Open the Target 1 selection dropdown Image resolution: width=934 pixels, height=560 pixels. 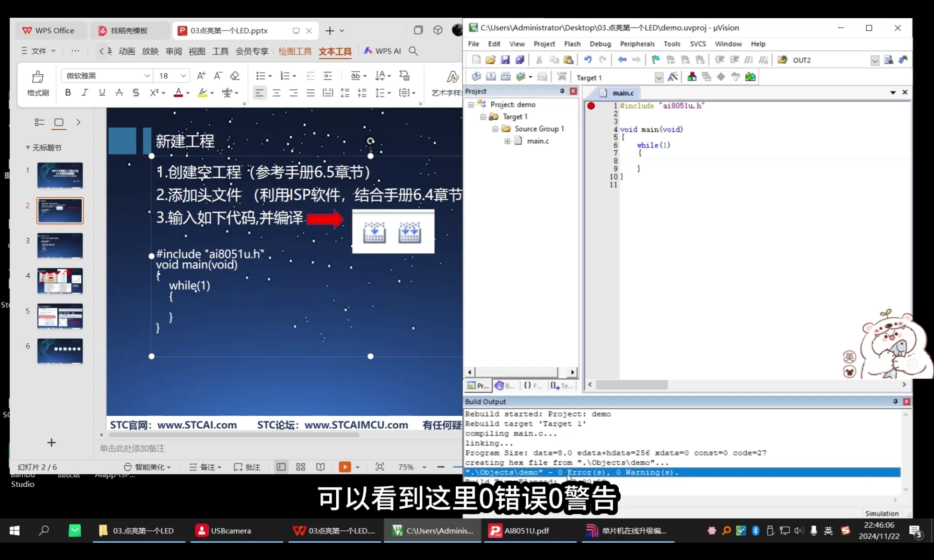pos(658,77)
